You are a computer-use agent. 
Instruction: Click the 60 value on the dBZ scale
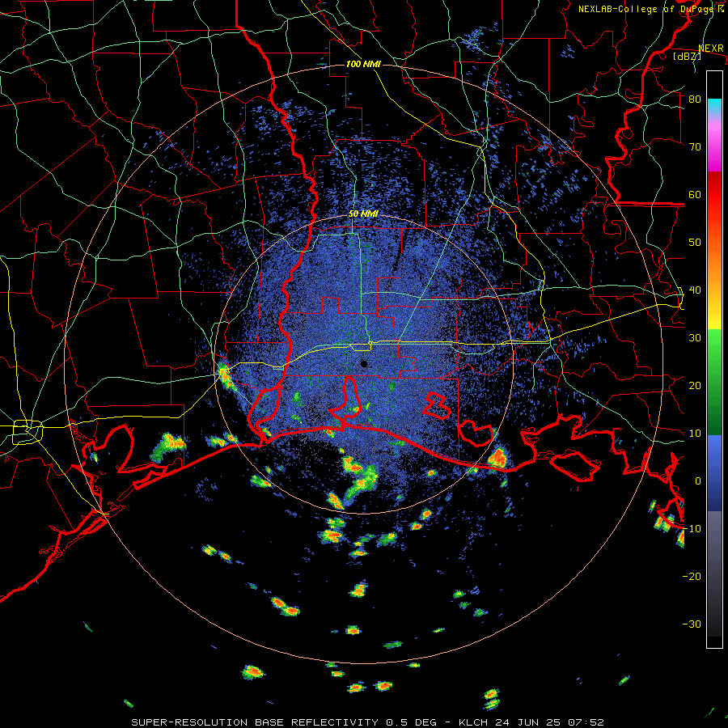point(695,194)
